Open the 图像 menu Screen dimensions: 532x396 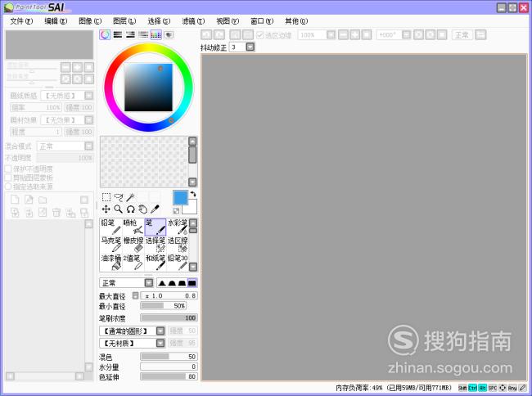(x=90, y=21)
